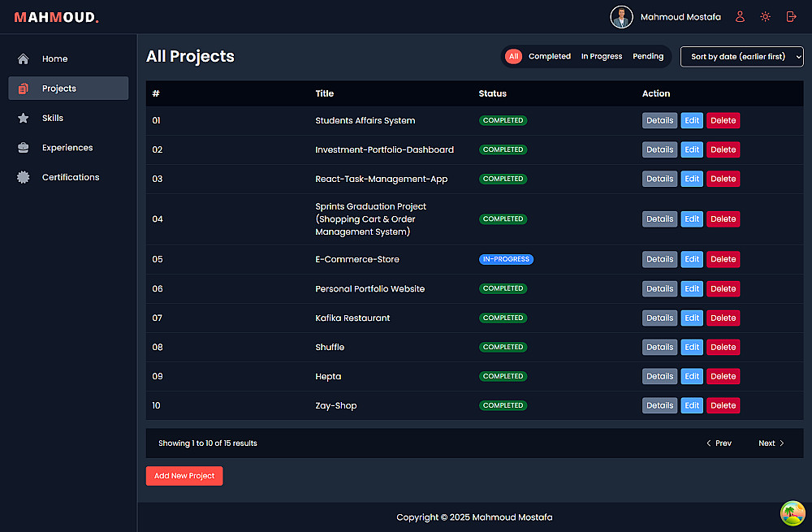Go to Home in the sidebar
The image size is (812, 532).
tap(68, 59)
